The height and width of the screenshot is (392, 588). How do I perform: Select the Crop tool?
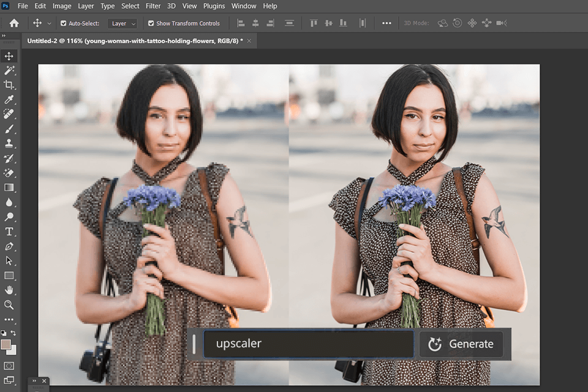pos(9,85)
